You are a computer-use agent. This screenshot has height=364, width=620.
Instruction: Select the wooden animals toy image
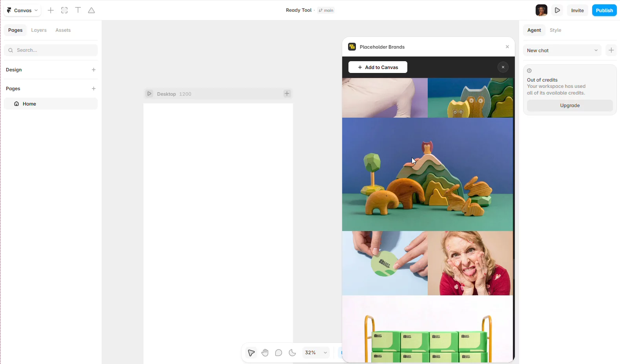point(427,175)
